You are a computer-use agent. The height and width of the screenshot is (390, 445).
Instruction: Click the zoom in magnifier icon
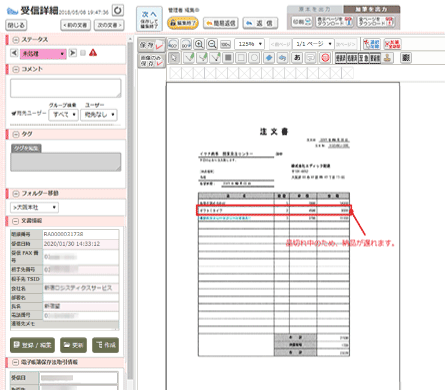point(199,44)
